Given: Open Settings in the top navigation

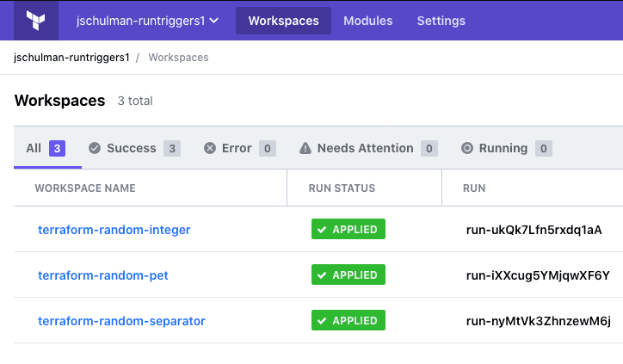Looking at the screenshot, I should pyautogui.click(x=441, y=21).
